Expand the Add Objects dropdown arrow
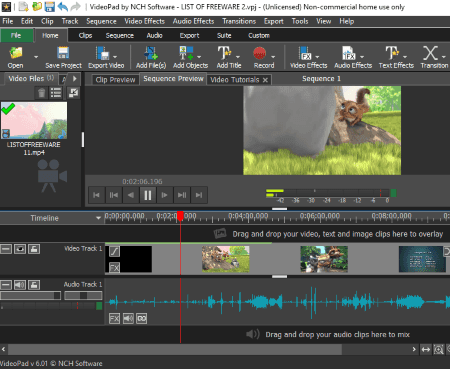450x369 pixels. click(199, 57)
